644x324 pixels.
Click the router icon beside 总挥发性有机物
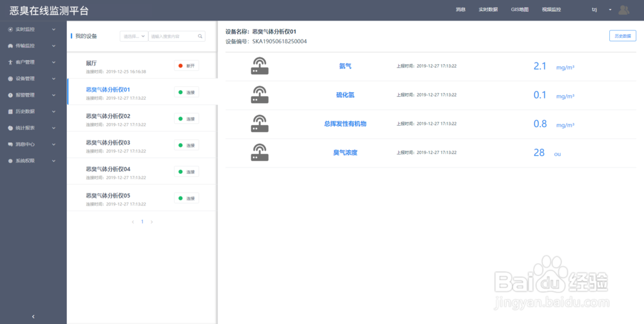click(x=260, y=124)
